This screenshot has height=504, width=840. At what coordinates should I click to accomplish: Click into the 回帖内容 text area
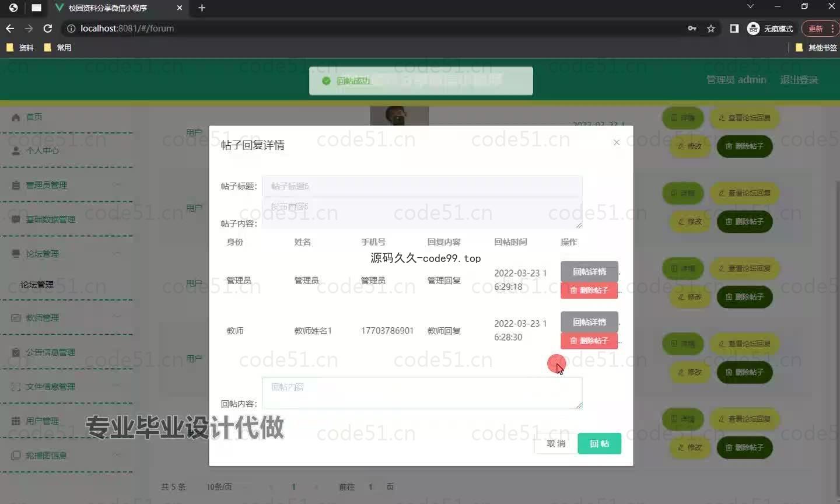pos(422,393)
